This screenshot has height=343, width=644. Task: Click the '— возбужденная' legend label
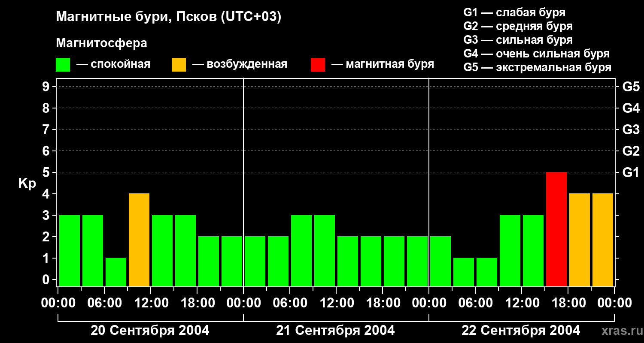click(x=240, y=64)
